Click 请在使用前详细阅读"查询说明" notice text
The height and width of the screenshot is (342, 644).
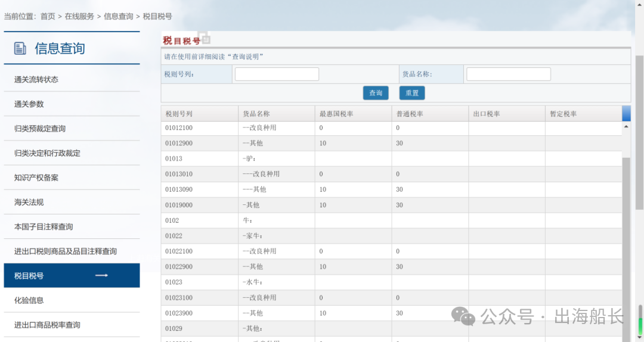click(213, 57)
